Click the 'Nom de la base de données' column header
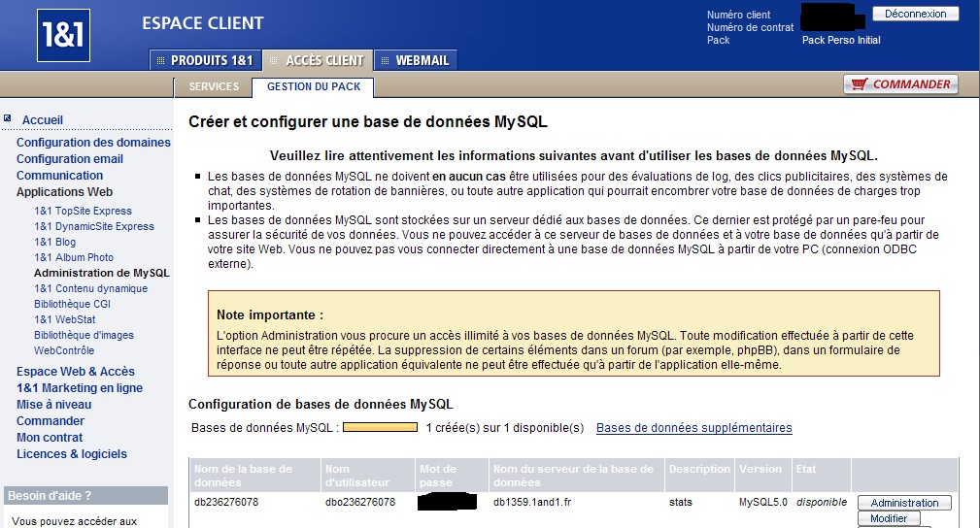Image resolution: width=980 pixels, height=528 pixels. click(x=255, y=476)
